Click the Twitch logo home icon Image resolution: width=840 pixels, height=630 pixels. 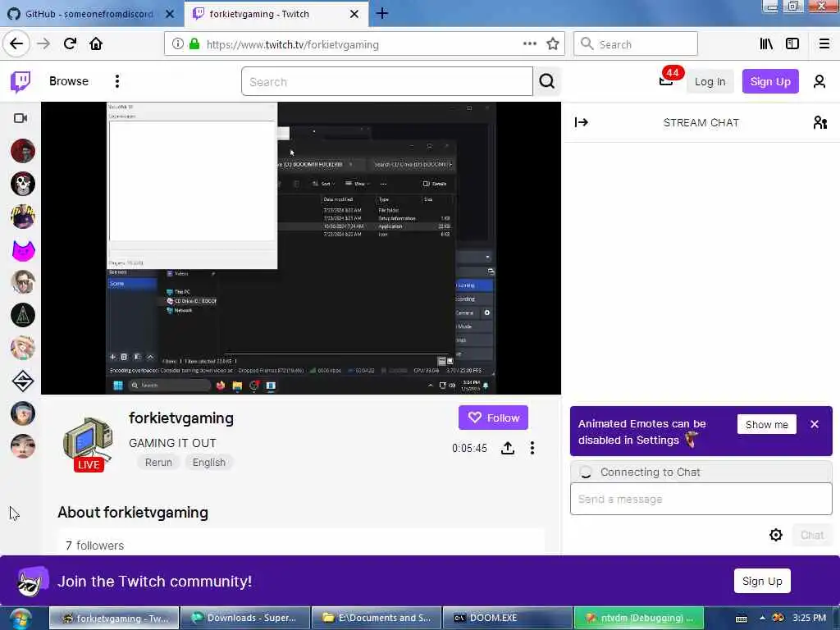point(21,81)
